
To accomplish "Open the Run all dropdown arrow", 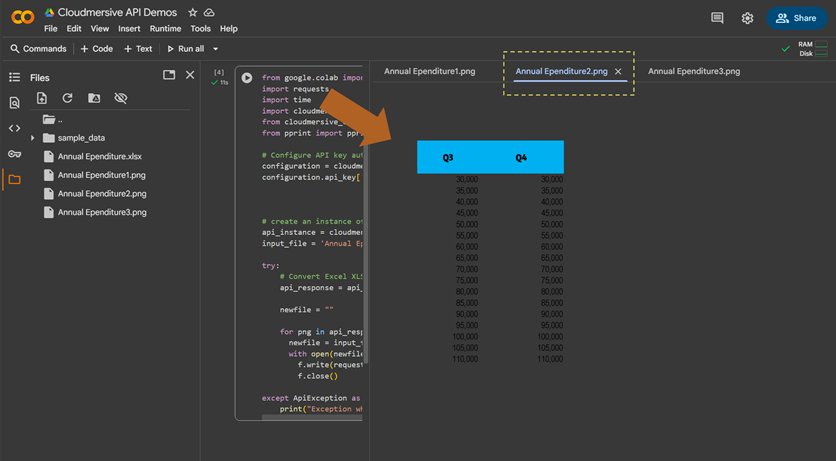I will click(216, 49).
